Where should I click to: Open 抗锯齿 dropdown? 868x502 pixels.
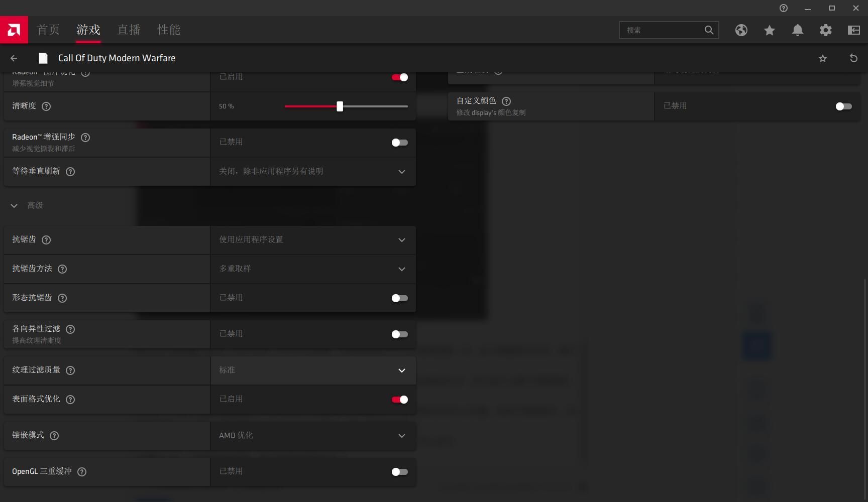pyautogui.click(x=313, y=240)
